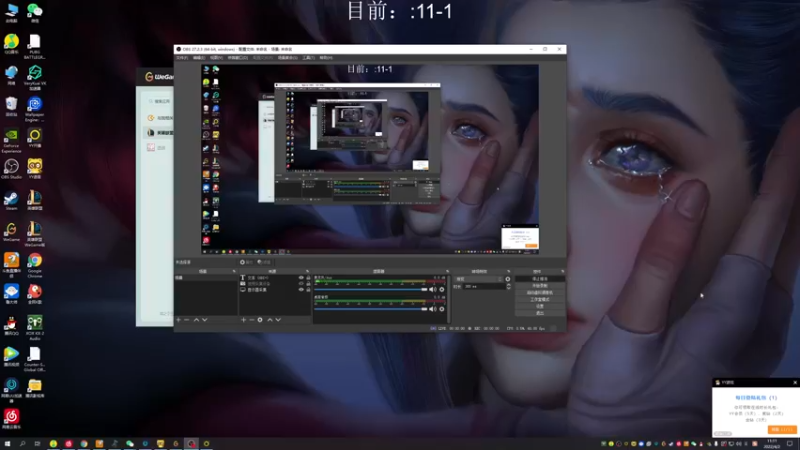Viewport: 800px width, 450px height.
Task: Remove scene with minus icon in Scenes panel
Action: pyautogui.click(x=187, y=319)
